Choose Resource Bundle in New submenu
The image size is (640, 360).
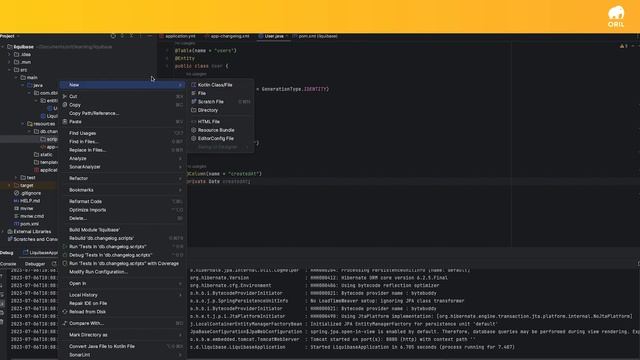pos(220,130)
